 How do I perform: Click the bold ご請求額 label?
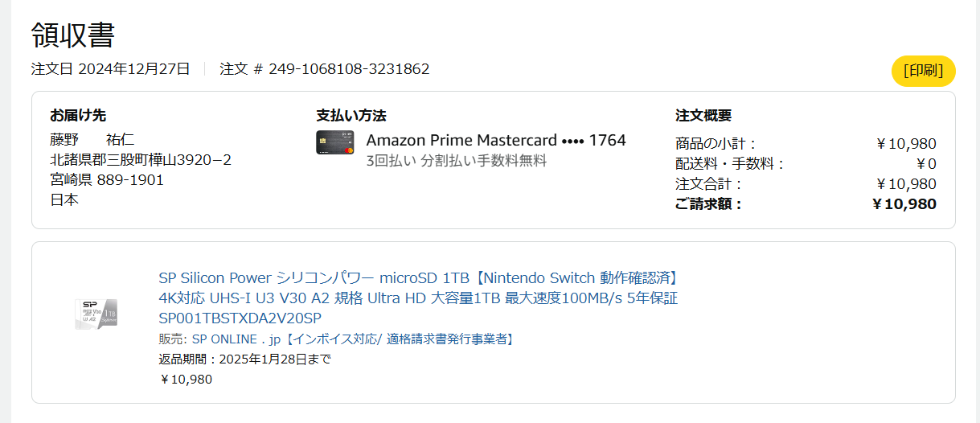(709, 204)
